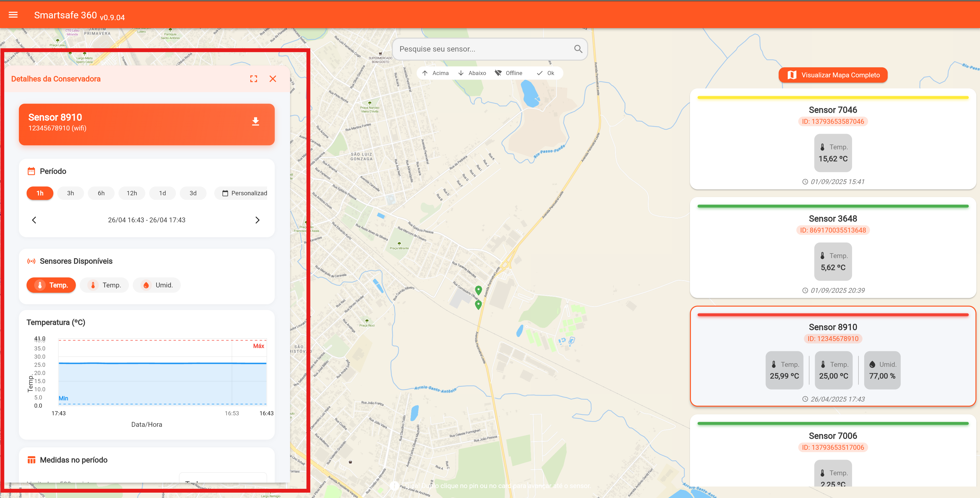The image size is (980, 498).
Task: Open the hamburger navigation menu
Action: [x=13, y=15]
